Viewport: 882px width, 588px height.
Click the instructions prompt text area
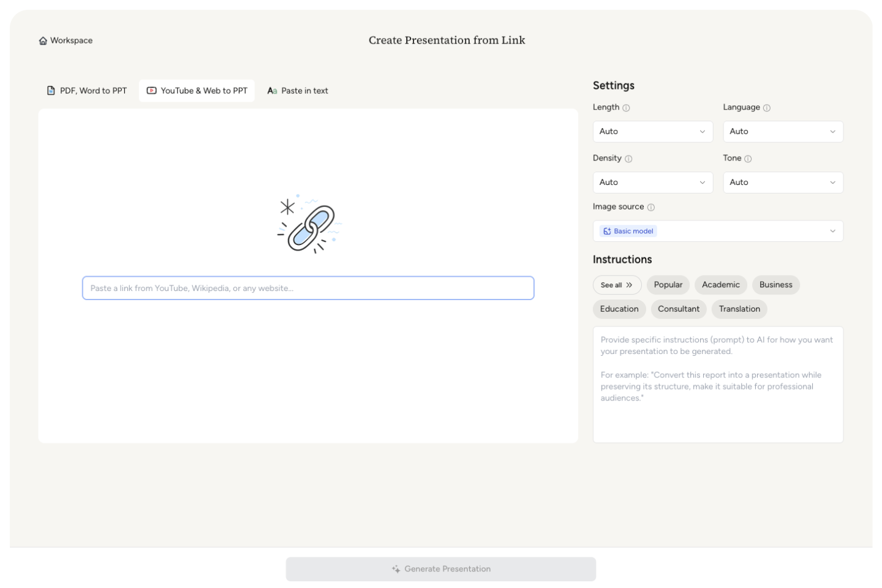coord(717,384)
